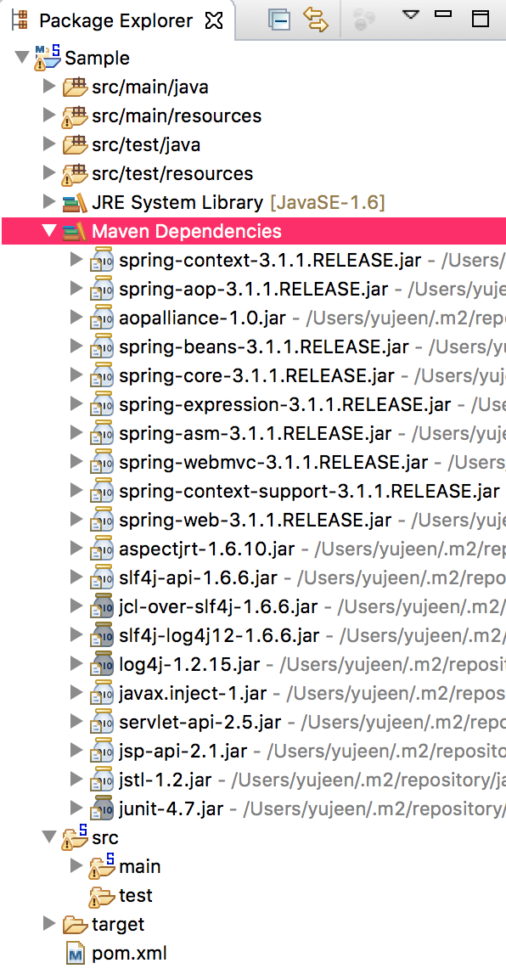Click the junit-4.7 jar icon

tap(101, 808)
